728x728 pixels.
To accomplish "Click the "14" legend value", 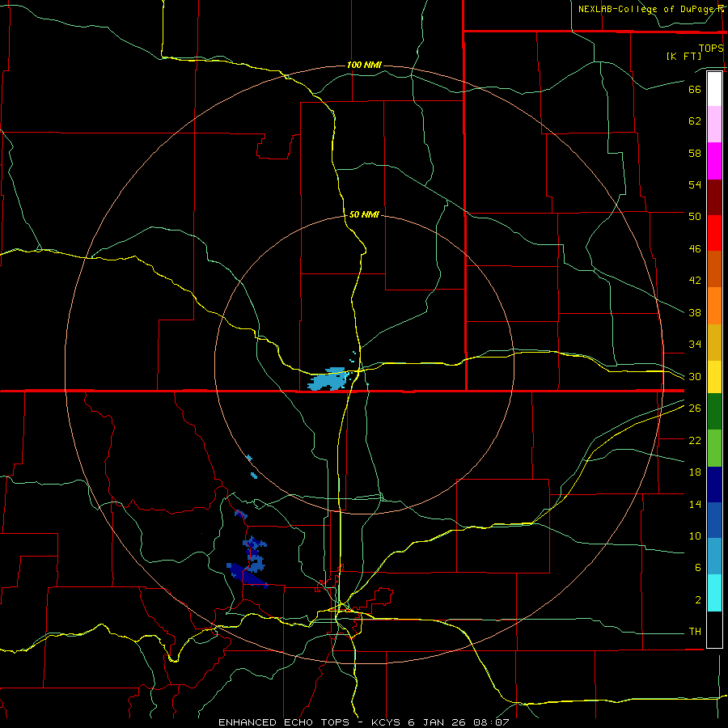I will [x=695, y=504].
